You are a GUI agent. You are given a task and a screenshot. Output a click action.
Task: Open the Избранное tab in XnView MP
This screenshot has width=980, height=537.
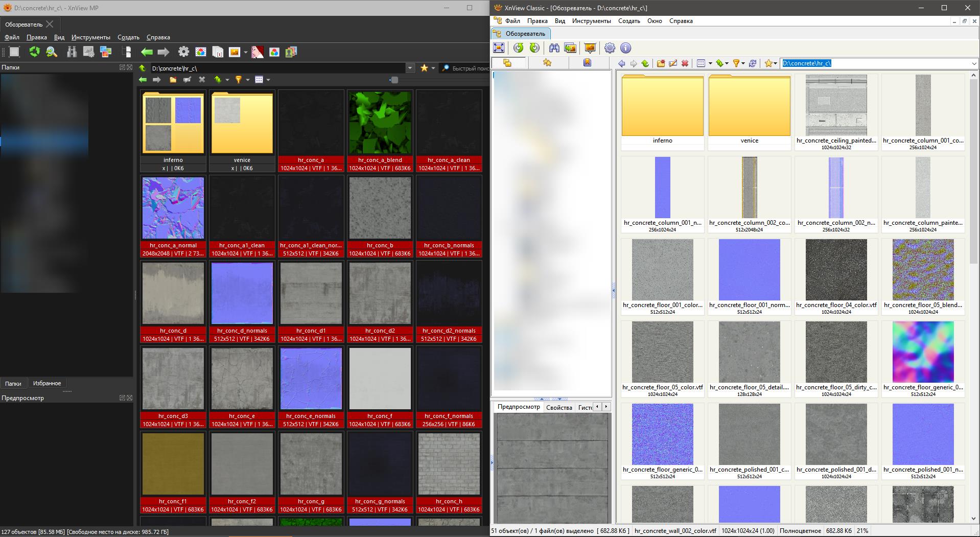tap(47, 383)
